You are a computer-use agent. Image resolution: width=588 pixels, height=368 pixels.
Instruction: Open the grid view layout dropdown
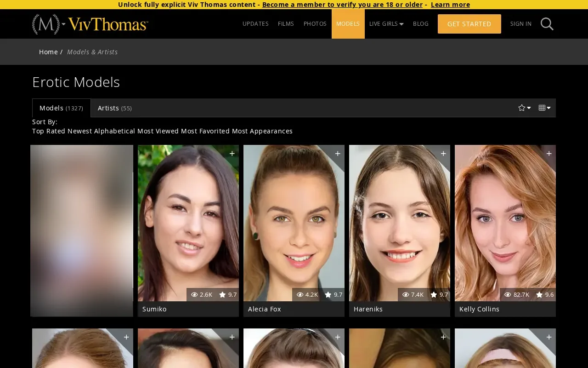pos(544,108)
